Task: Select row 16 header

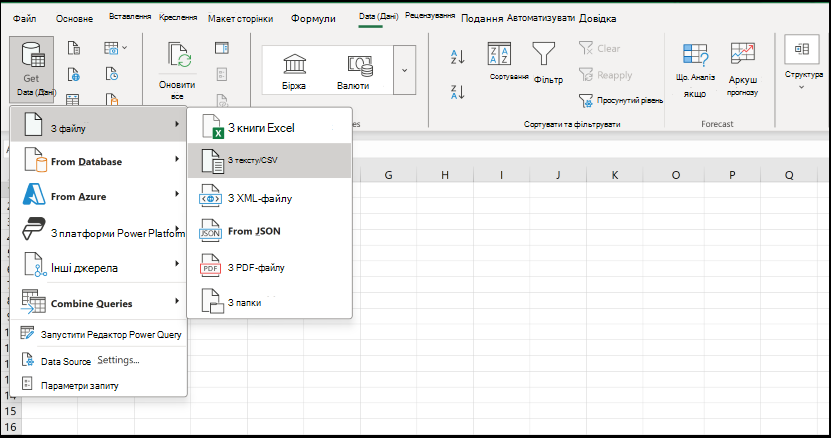Action: (11, 427)
